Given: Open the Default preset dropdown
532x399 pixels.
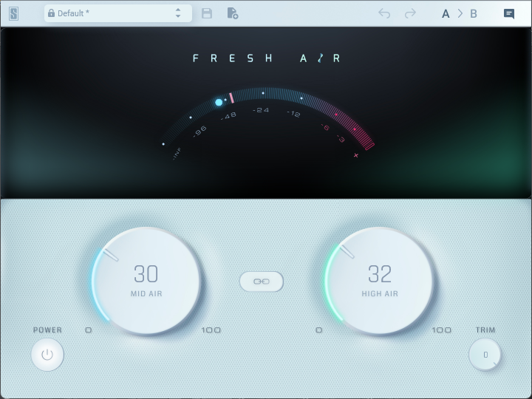Looking at the screenshot, I should click(x=117, y=13).
